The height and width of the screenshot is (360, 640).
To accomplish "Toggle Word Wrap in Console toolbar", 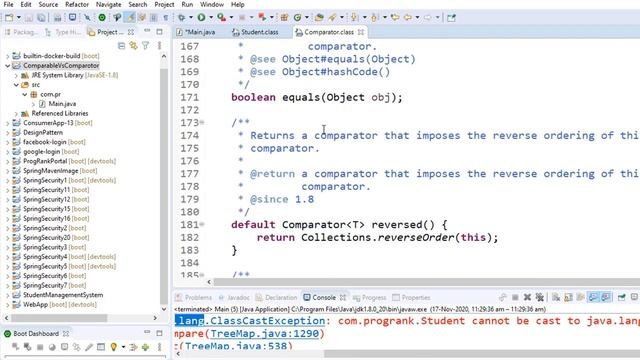I will coord(580,297).
